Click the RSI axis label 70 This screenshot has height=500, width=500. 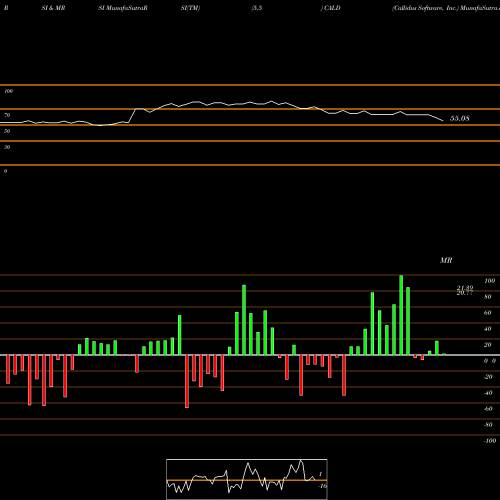click(7, 115)
